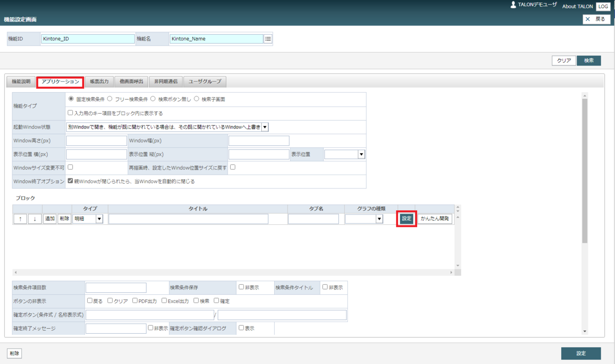Select フリー検索条件 radio button

pyautogui.click(x=110, y=99)
